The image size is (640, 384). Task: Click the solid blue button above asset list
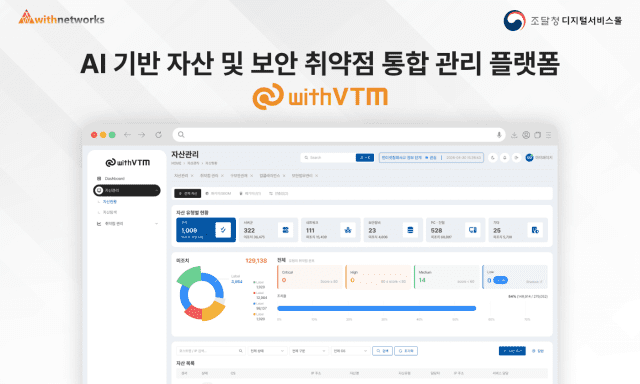point(512,351)
